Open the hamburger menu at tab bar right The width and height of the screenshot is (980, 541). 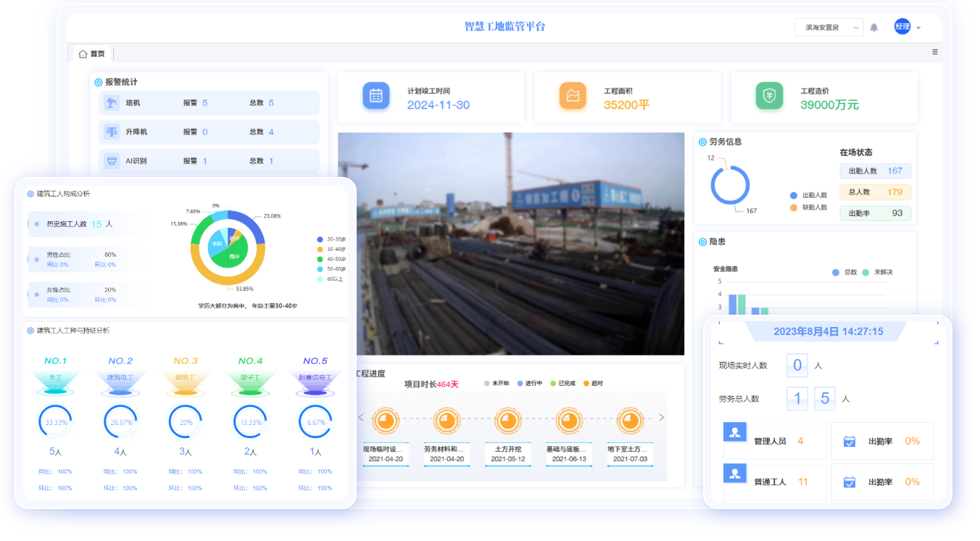(x=934, y=52)
